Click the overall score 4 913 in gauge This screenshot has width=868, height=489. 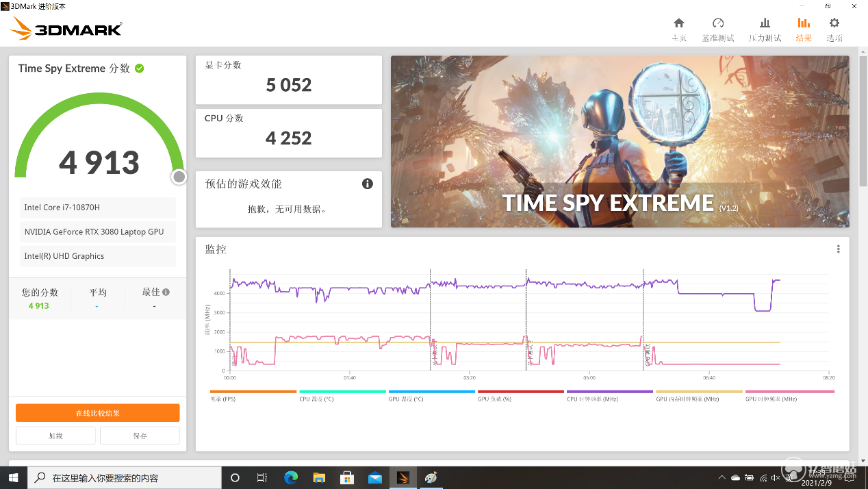pos(99,163)
